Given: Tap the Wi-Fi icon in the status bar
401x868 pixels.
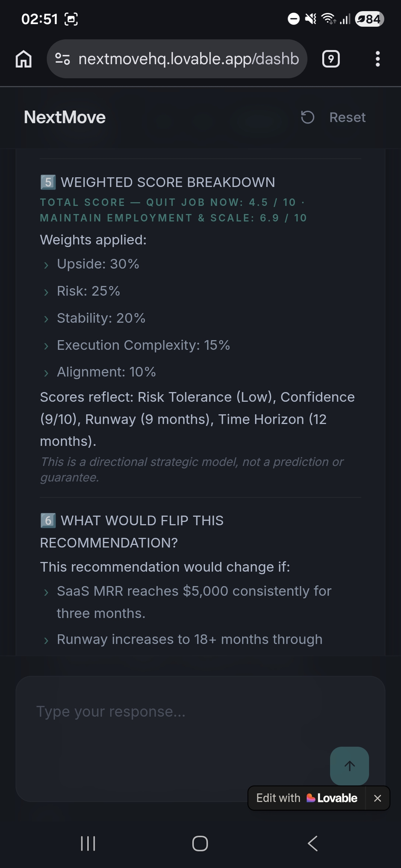Looking at the screenshot, I should tap(328, 19).
